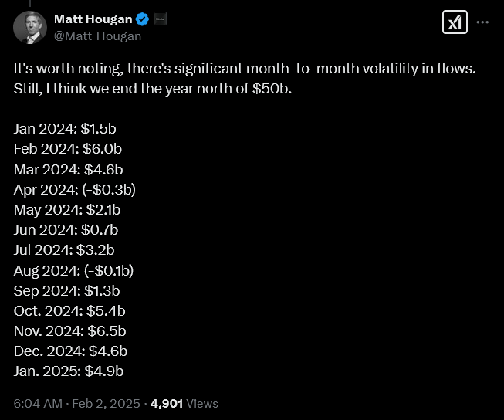Open the Grok explain-post icon
This screenshot has width=504, height=420.
454,23
